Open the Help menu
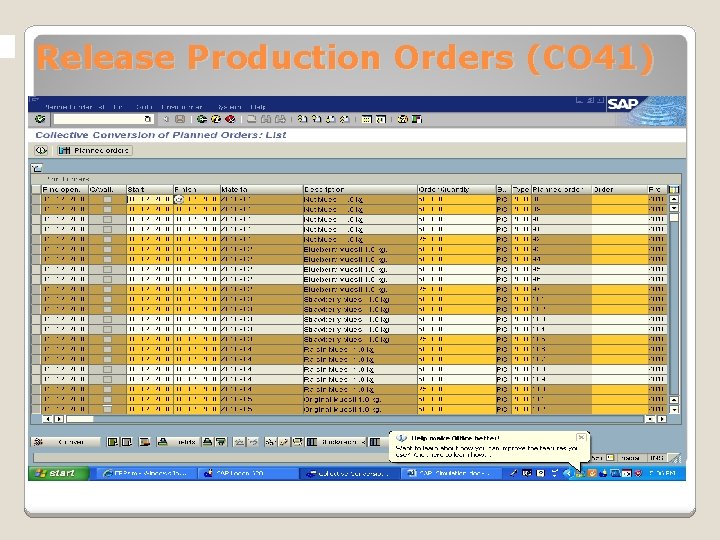Viewport: 720px width, 540px height. tap(258, 107)
